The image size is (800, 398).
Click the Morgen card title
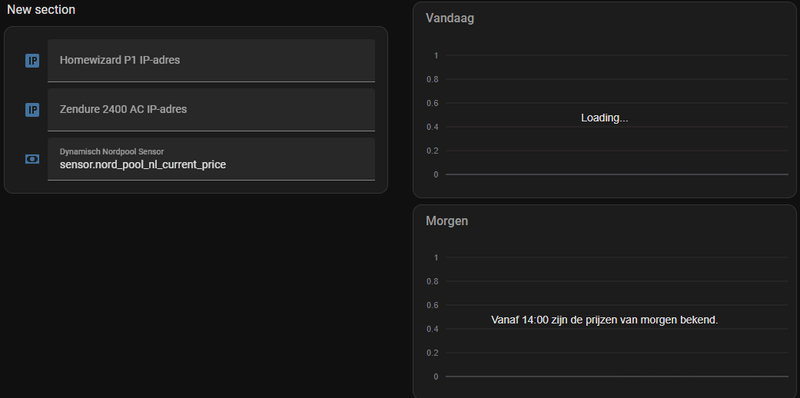447,221
